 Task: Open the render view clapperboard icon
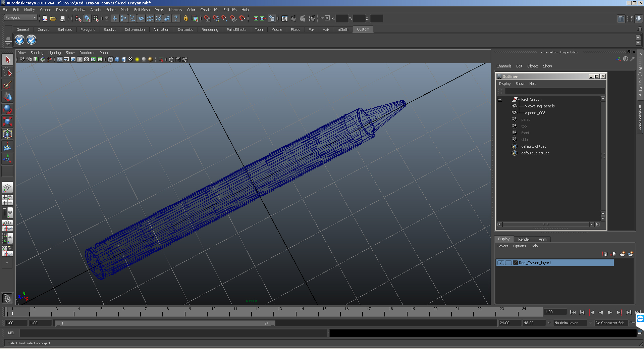[x=284, y=18]
